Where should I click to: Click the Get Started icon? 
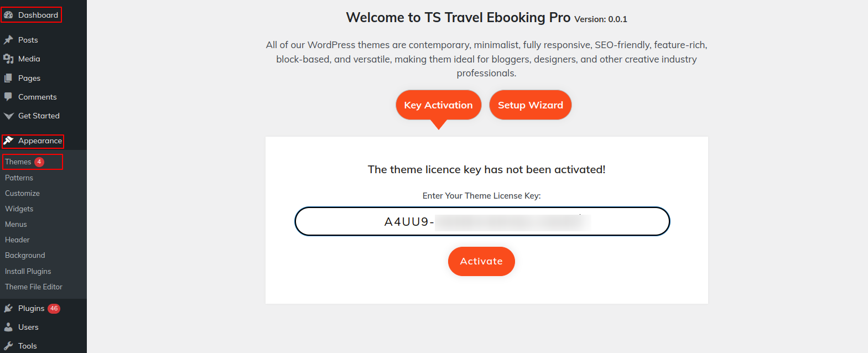pos(8,116)
